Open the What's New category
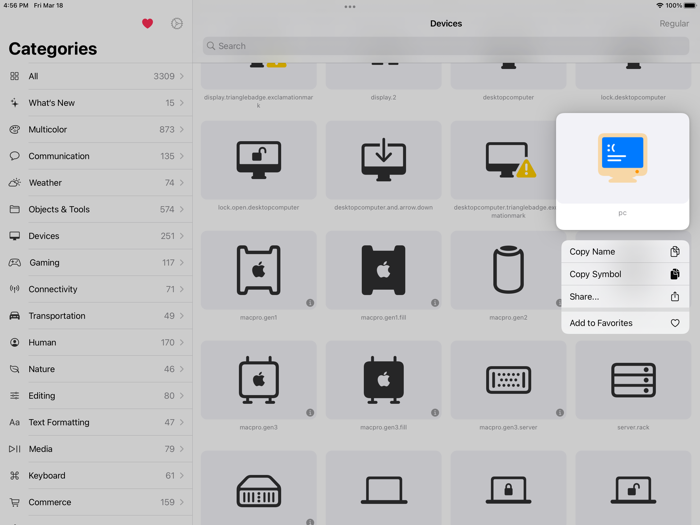The width and height of the screenshot is (700, 525). tap(96, 103)
